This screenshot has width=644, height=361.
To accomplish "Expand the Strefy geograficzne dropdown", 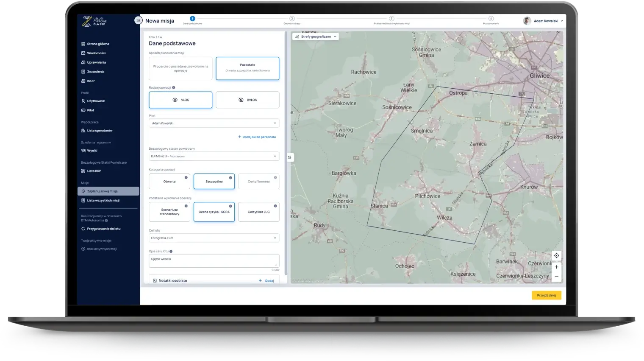I will point(316,37).
